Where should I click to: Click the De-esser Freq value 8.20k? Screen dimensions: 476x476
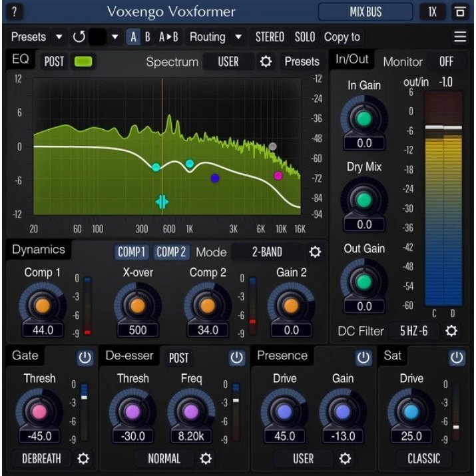click(191, 436)
